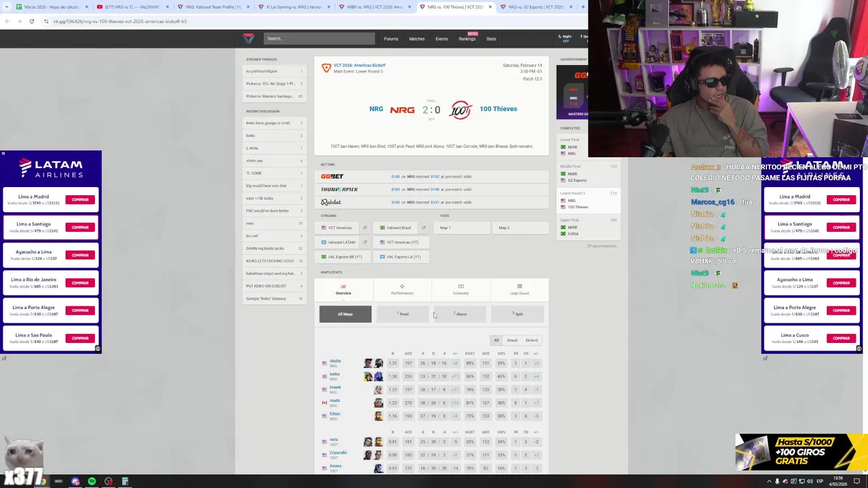Click skuba's first agent icon
Viewport: 868px width, 488px height.
(368, 363)
